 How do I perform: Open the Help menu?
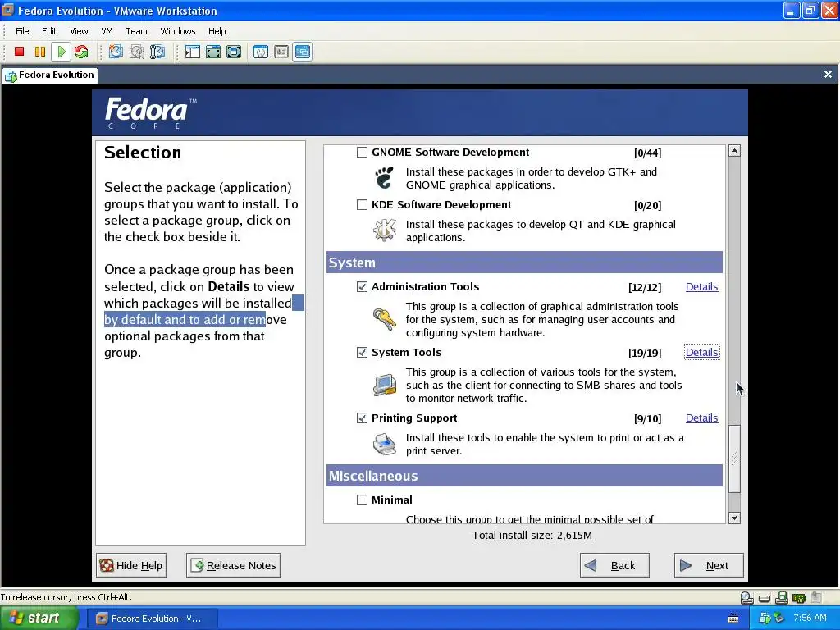[217, 31]
